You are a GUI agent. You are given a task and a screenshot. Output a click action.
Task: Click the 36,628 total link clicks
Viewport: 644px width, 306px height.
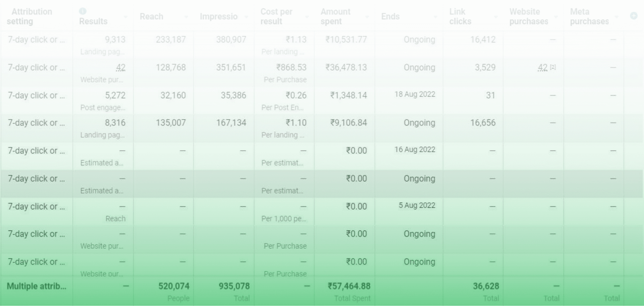(486, 286)
